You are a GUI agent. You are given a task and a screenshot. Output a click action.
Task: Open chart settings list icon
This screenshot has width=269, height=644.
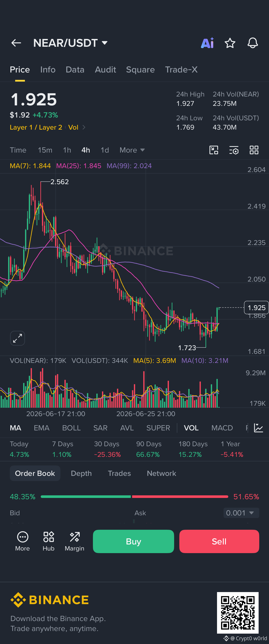click(x=234, y=150)
